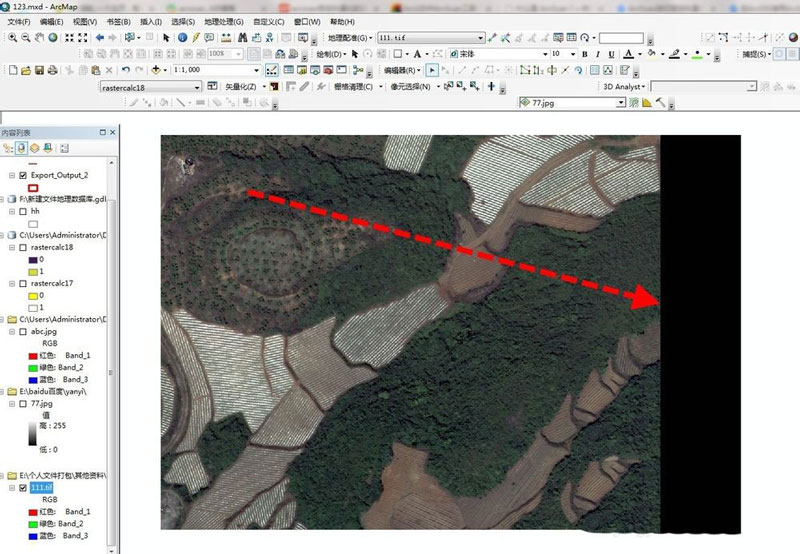The width and height of the screenshot is (800, 554).
Task: Turn on abc.jpg layer visibility
Action: tap(23, 331)
